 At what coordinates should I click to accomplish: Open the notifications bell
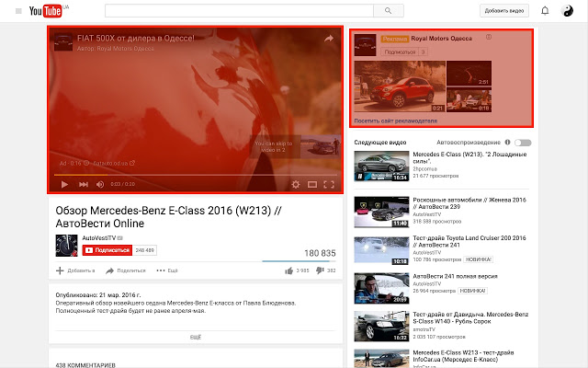click(x=544, y=11)
